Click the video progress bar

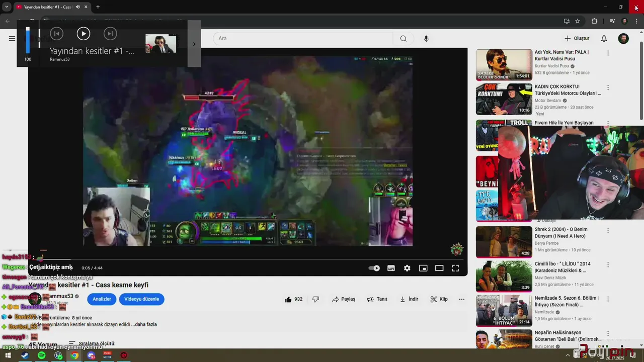coord(248,260)
